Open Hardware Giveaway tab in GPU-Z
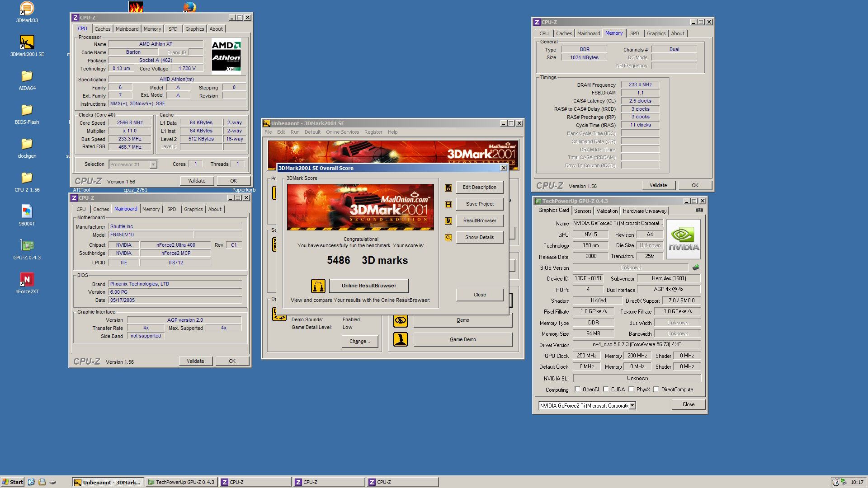The width and height of the screenshot is (868, 488). 644,211
